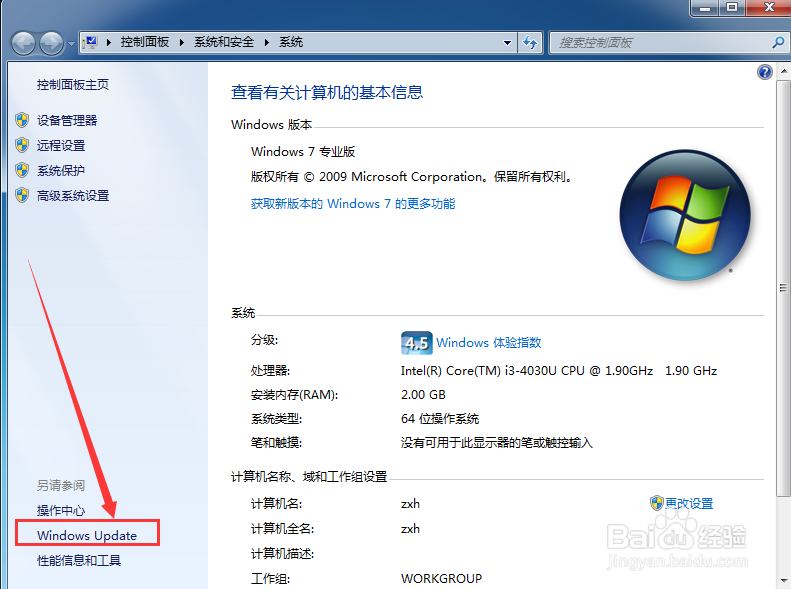
Task: Click processor value Intel(R) Core(TM) i3-4030U
Action: click(559, 371)
